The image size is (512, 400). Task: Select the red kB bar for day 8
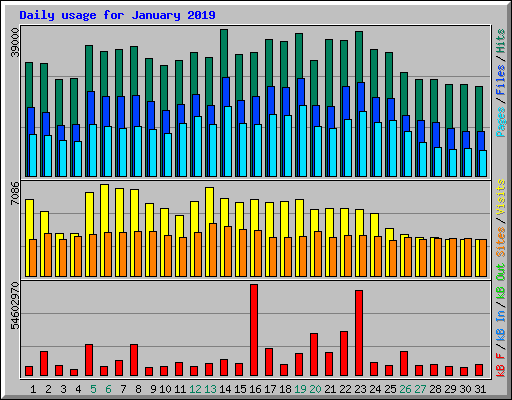(134, 360)
